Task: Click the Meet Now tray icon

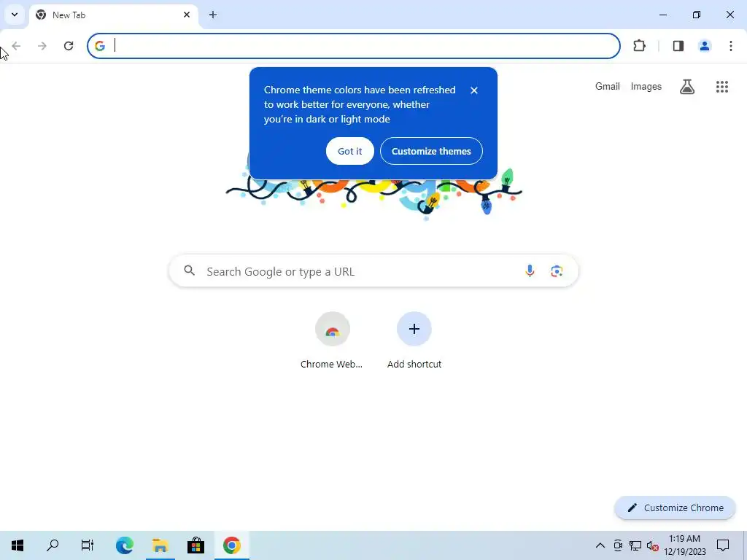Action: [618, 545]
